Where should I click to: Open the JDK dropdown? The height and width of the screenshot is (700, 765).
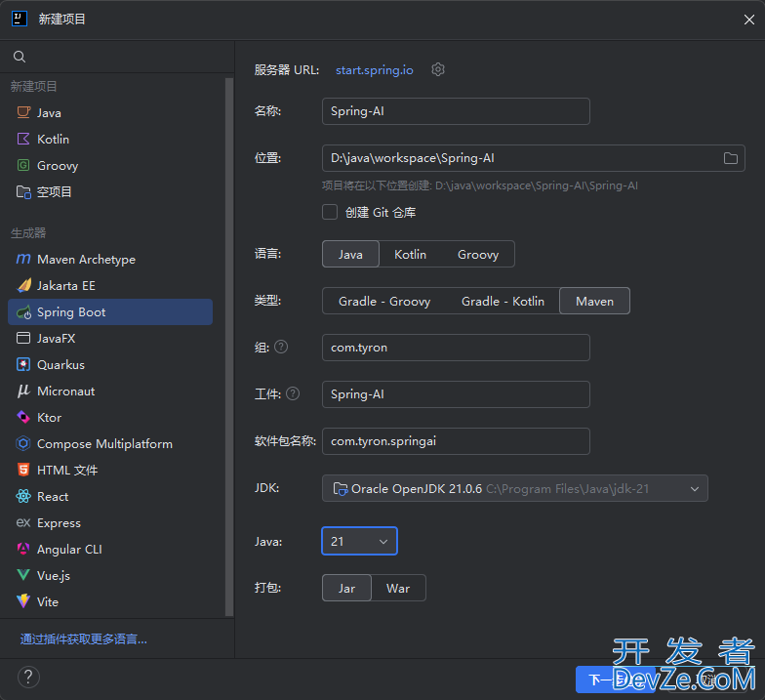(x=515, y=488)
